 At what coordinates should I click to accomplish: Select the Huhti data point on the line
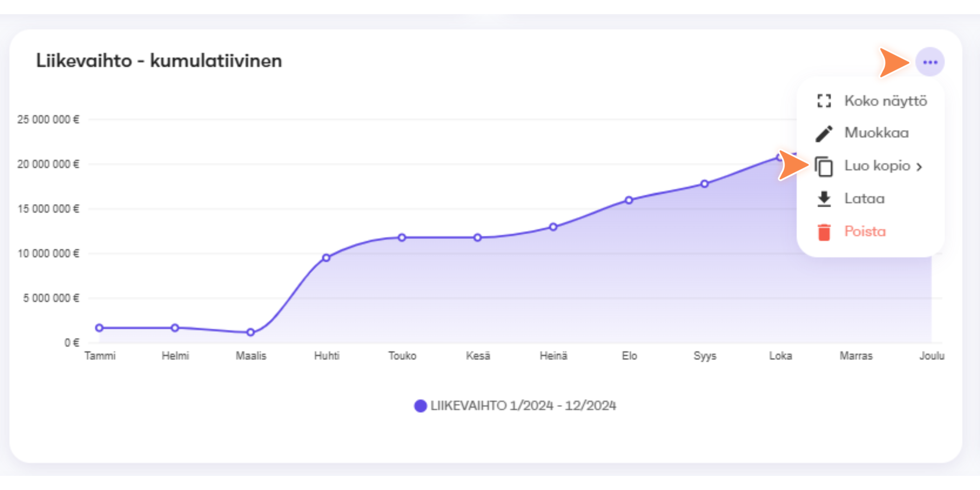point(326,258)
